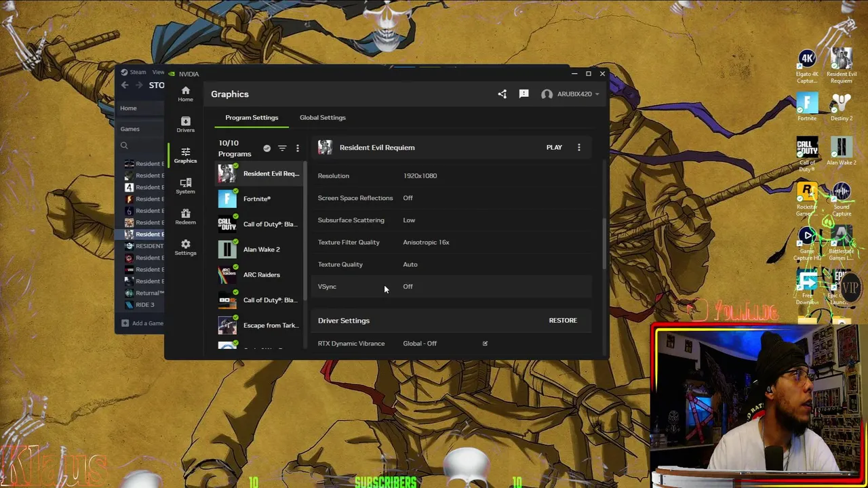Click the feedback speech-bubble icon

point(524,94)
